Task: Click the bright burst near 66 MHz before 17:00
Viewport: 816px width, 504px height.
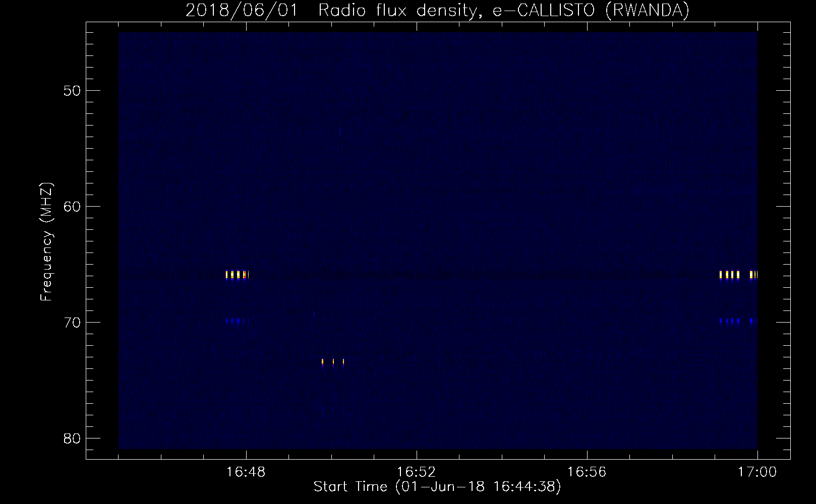Action: [x=738, y=275]
